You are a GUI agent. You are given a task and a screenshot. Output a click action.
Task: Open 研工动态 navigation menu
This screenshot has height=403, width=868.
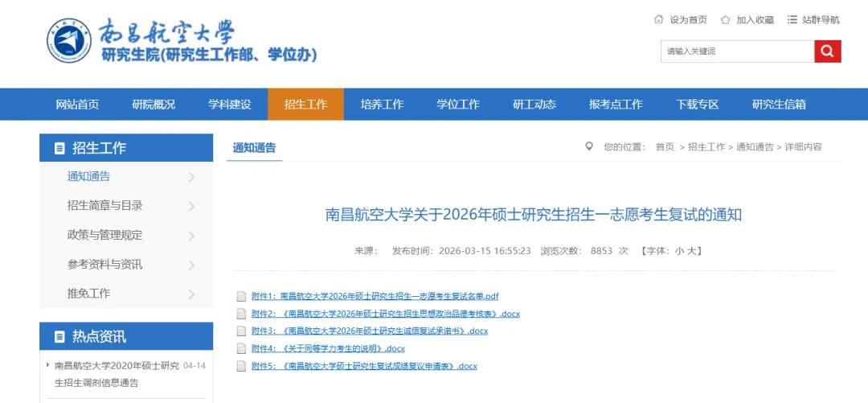point(534,105)
